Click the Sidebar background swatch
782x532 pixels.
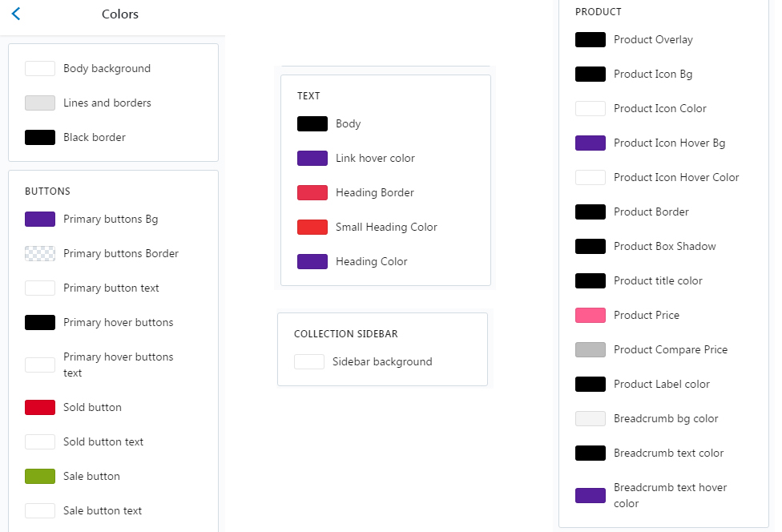309,362
